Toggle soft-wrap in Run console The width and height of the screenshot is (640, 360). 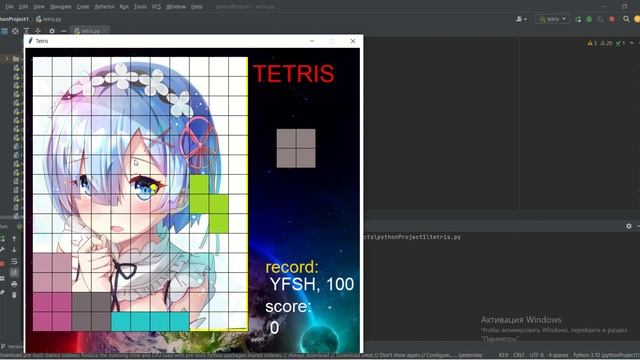pos(14,261)
